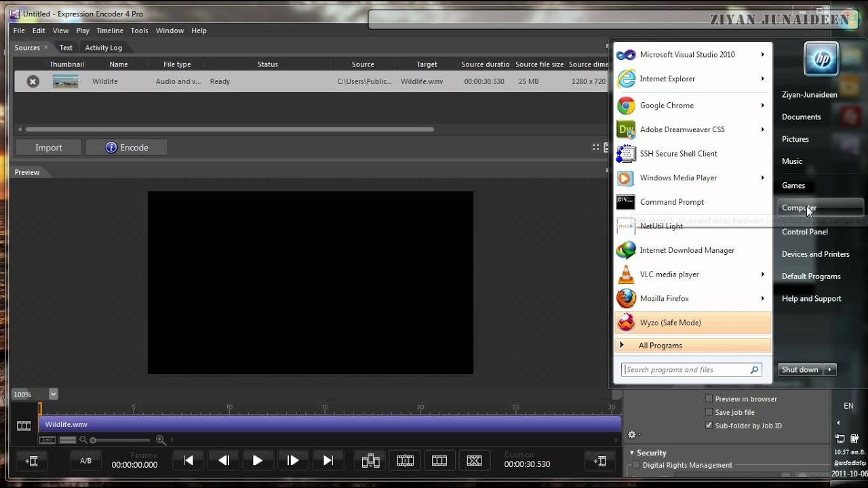The width and height of the screenshot is (868, 488).
Task: Show hidden tray icons with the arrow
Action: (x=838, y=423)
